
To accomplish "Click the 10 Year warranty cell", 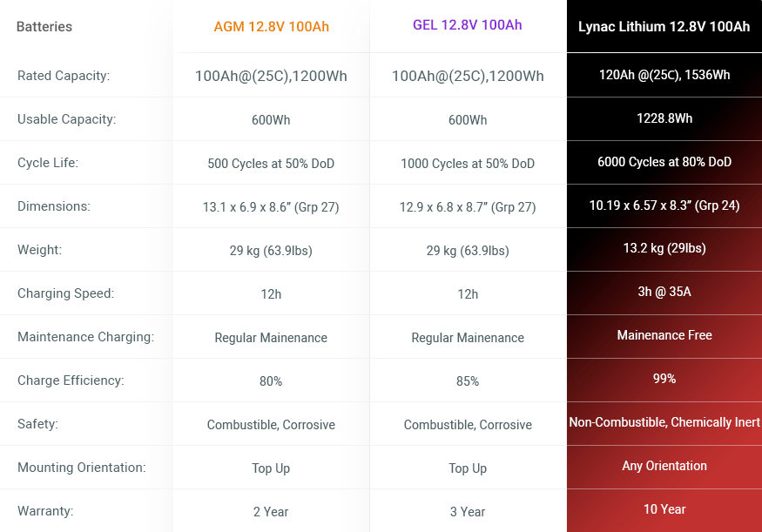I will [664, 509].
